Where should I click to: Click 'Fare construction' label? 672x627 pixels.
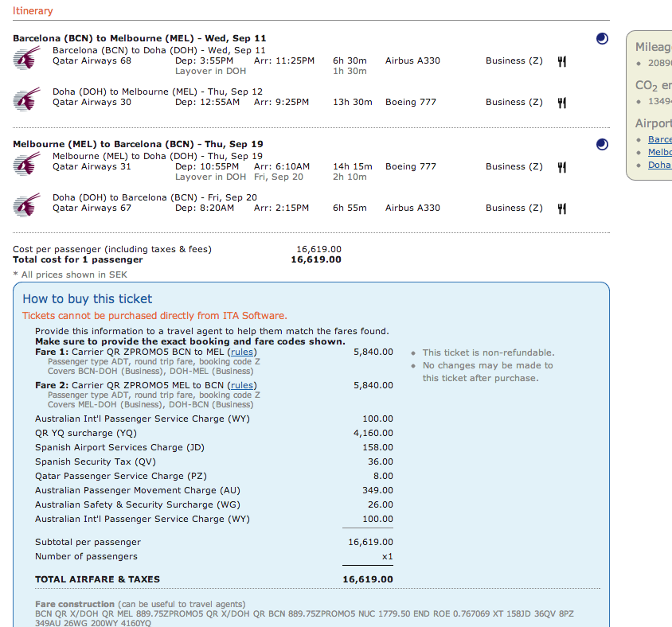pos(75,604)
